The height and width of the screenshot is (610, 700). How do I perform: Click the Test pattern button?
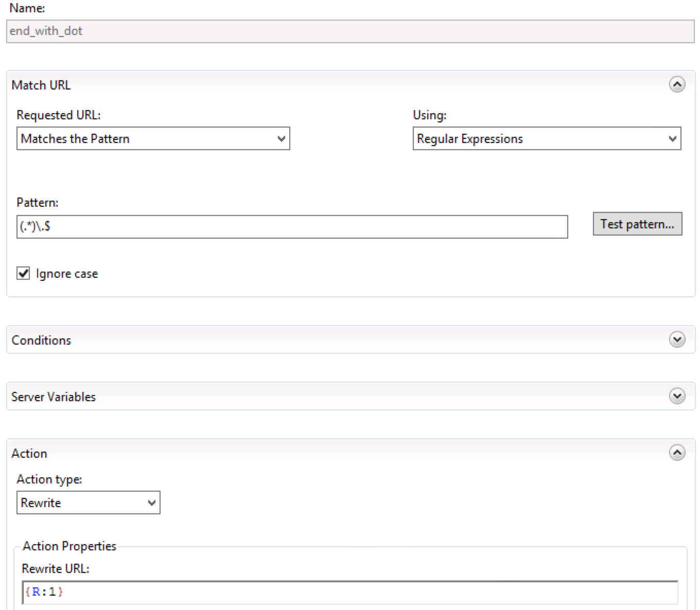637,224
